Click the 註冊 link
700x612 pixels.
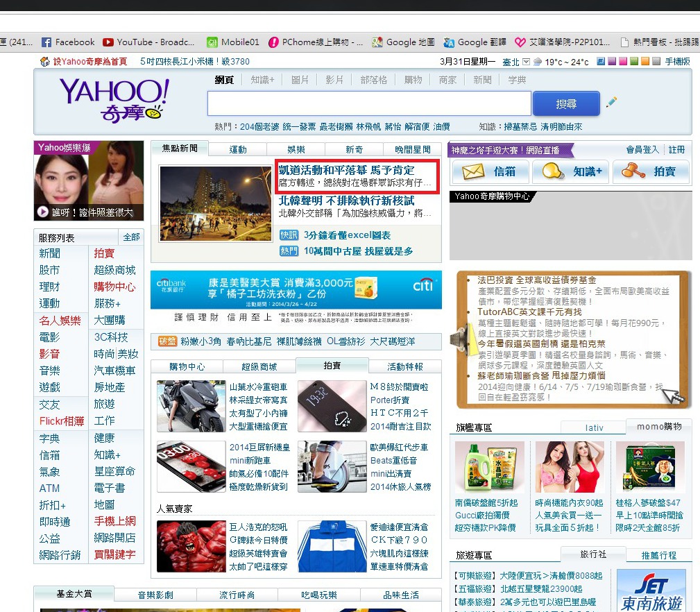tap(677, 150)
